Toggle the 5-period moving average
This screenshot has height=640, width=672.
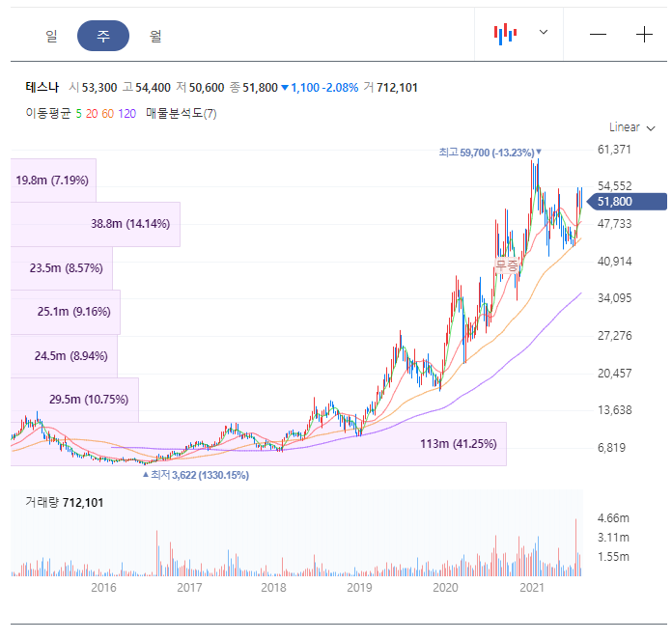[x=78, y=114]
